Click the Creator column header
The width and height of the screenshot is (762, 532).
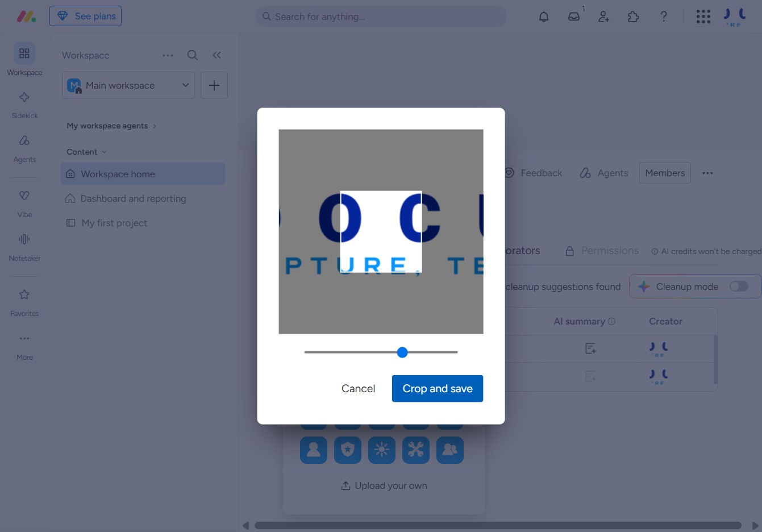point(666,321)
